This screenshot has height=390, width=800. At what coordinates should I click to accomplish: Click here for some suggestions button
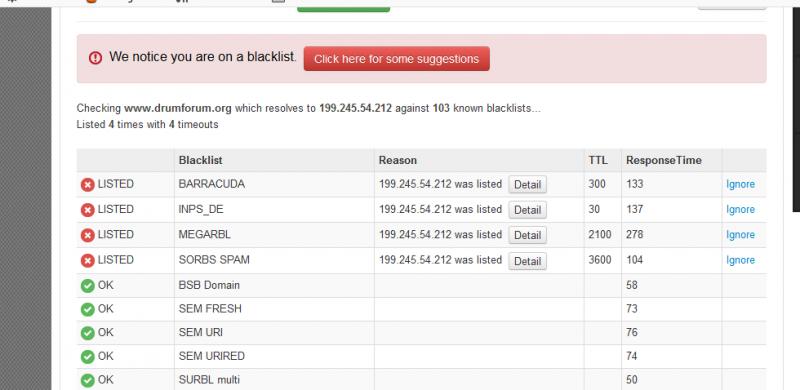[x=396, y=59]
